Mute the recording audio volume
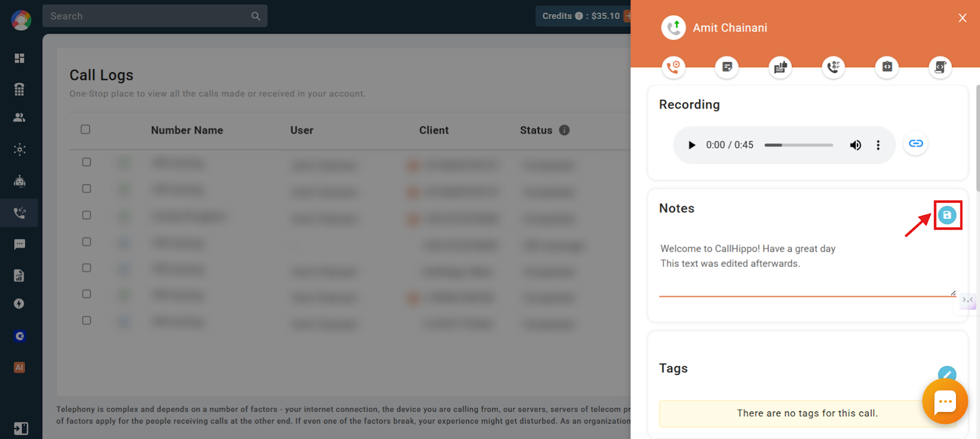This screenshot has width=980, height=439. [x=855, y=145]
